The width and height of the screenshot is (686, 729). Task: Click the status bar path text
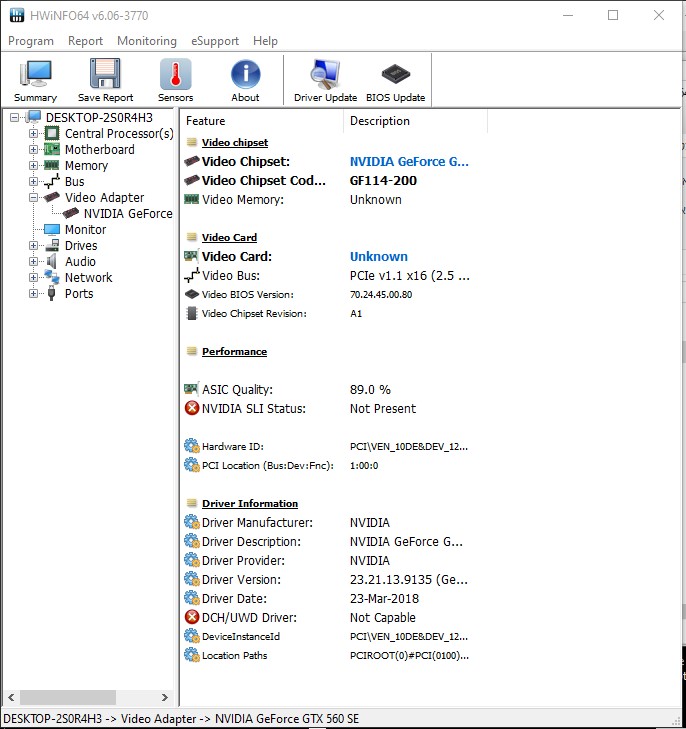point(181,718)
